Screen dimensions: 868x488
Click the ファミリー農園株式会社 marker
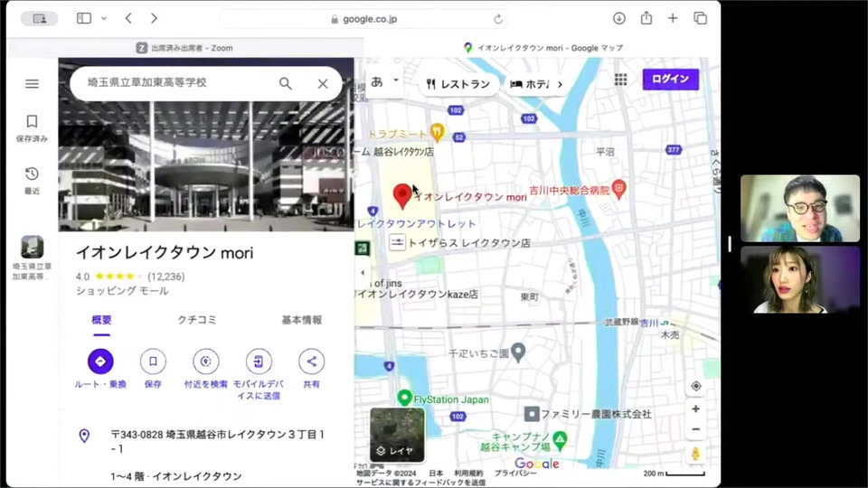(532, 413)
